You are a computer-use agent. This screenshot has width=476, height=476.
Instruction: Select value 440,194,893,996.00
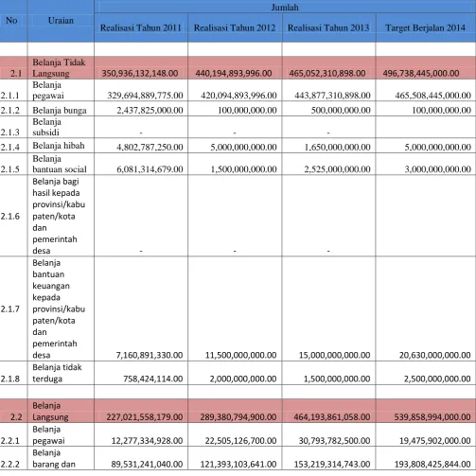[234, 74]
